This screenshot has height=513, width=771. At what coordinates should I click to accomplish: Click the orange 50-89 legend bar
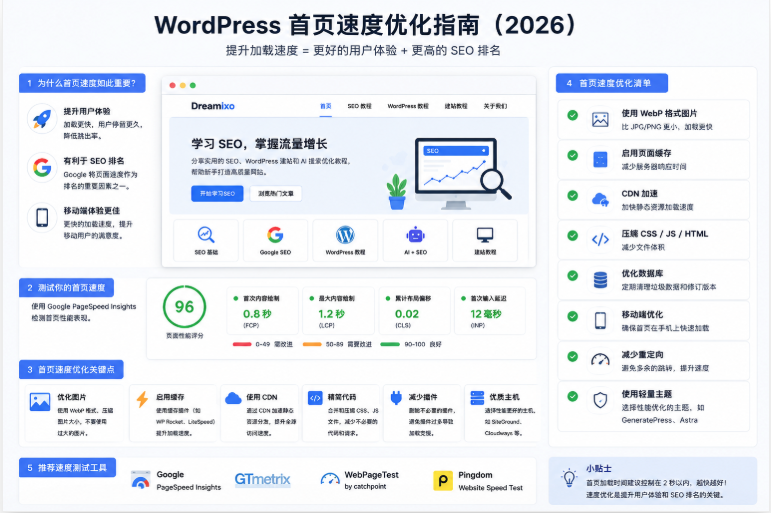pyautogui.click(x=312, y=344)
